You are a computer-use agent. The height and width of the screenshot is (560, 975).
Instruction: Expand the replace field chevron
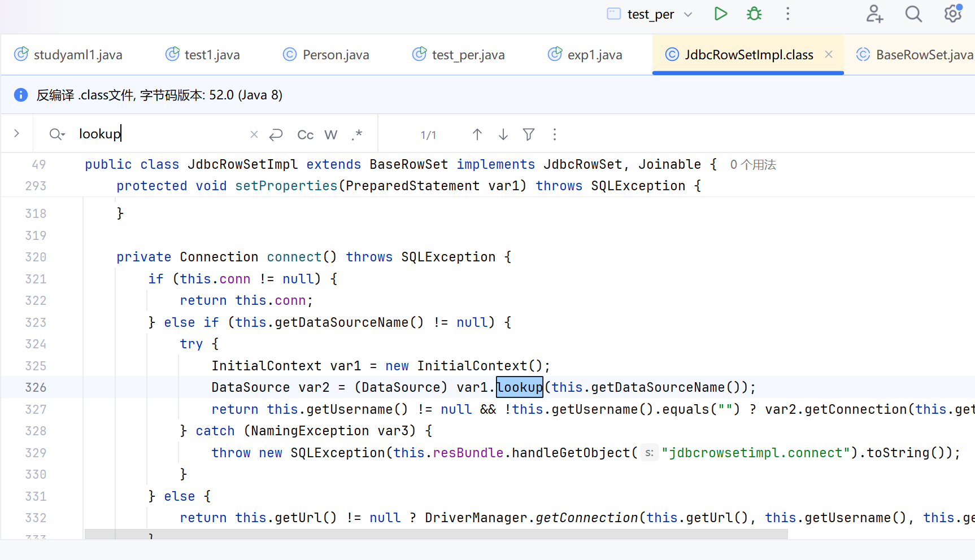17,134
